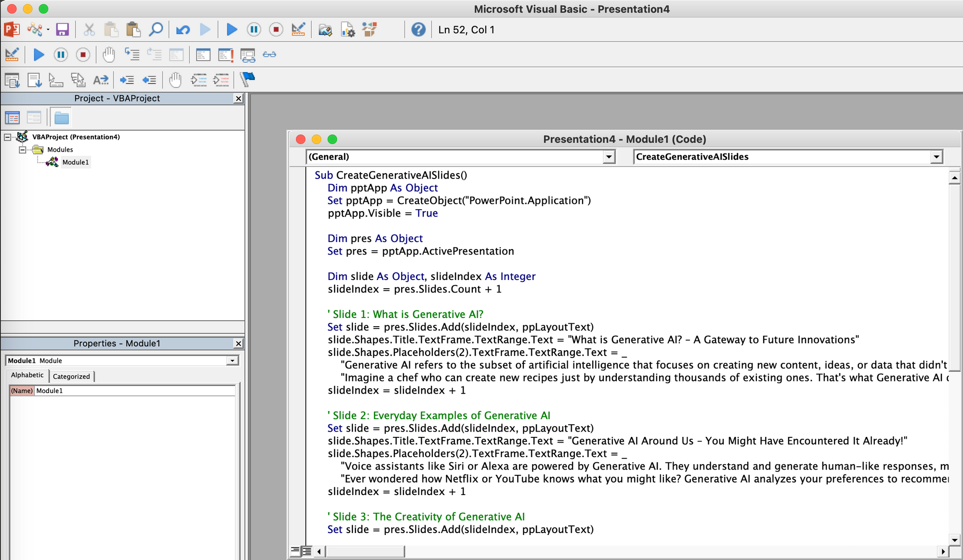Outdent the selected code with the Outdent icon
The image size is (963, 560).
tap(149, 80)
